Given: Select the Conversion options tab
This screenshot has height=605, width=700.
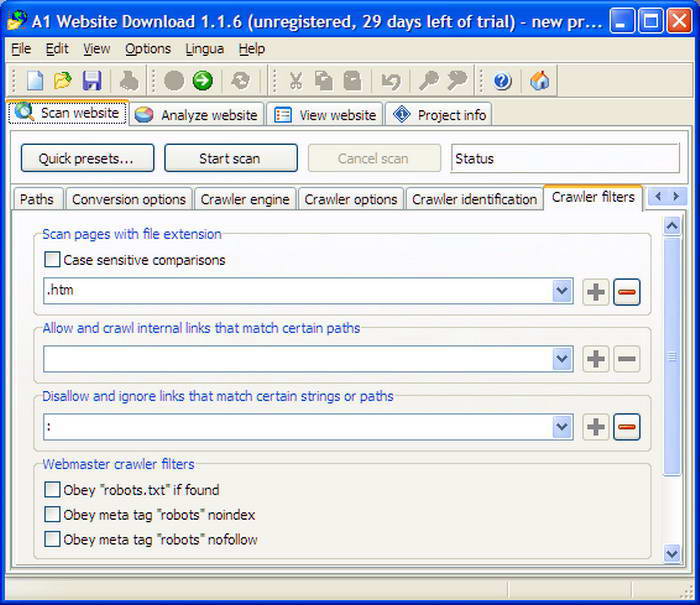Looking at the screenshot, I should pyautogui.click(x=129, y=199).
